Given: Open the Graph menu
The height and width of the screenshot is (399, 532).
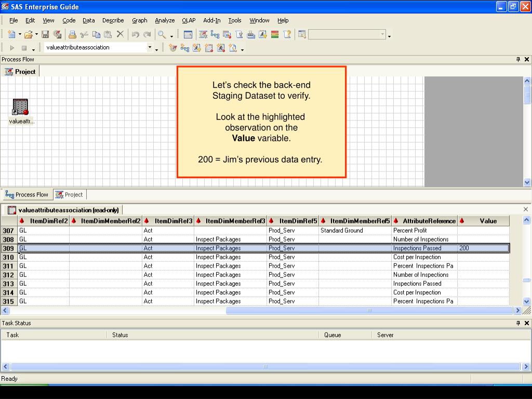Looking at the screenshot, I should click(139, 20).
